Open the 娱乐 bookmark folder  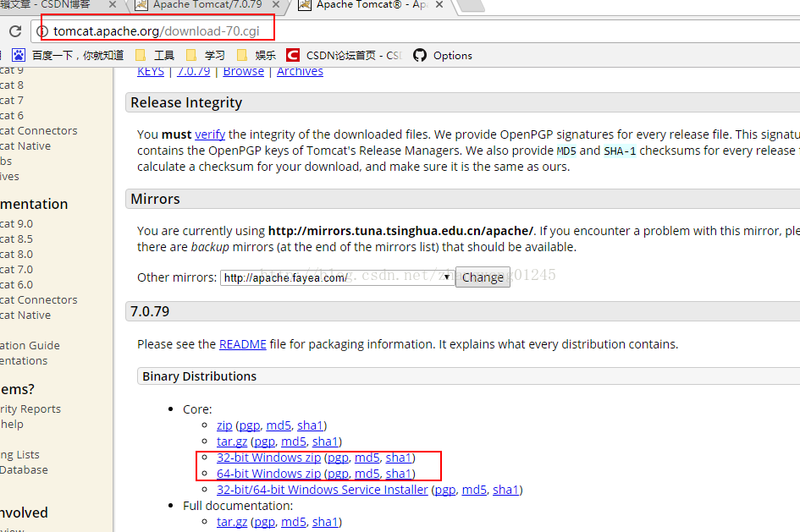tap(257, 55)
